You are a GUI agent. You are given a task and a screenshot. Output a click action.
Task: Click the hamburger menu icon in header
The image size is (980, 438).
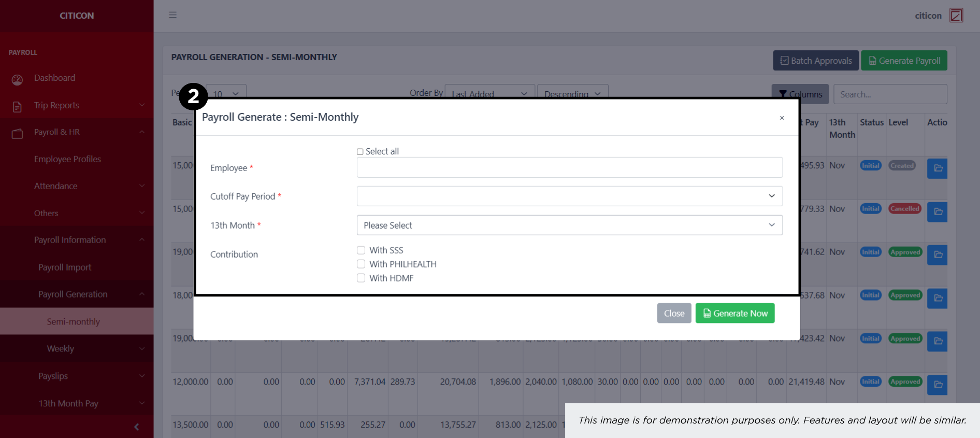[172, 15]
